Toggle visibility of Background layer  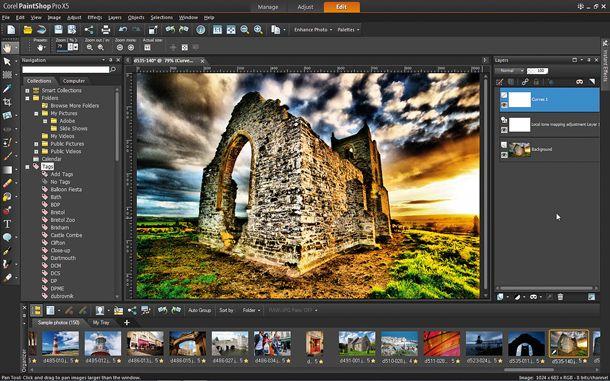click(504, 155)
